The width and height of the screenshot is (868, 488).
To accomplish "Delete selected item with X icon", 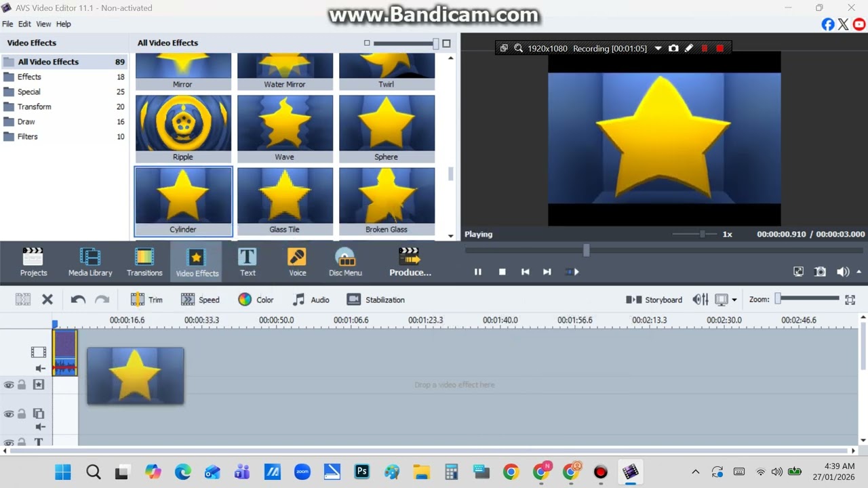I will [47, 300].
